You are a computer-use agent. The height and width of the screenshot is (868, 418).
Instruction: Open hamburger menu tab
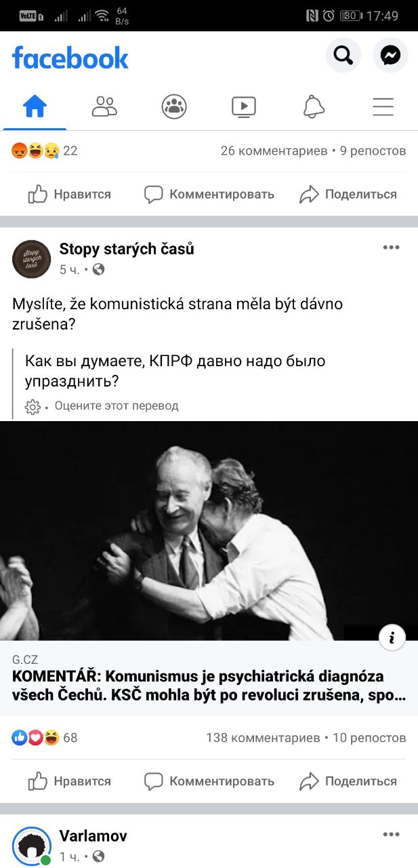coord(383,106)
